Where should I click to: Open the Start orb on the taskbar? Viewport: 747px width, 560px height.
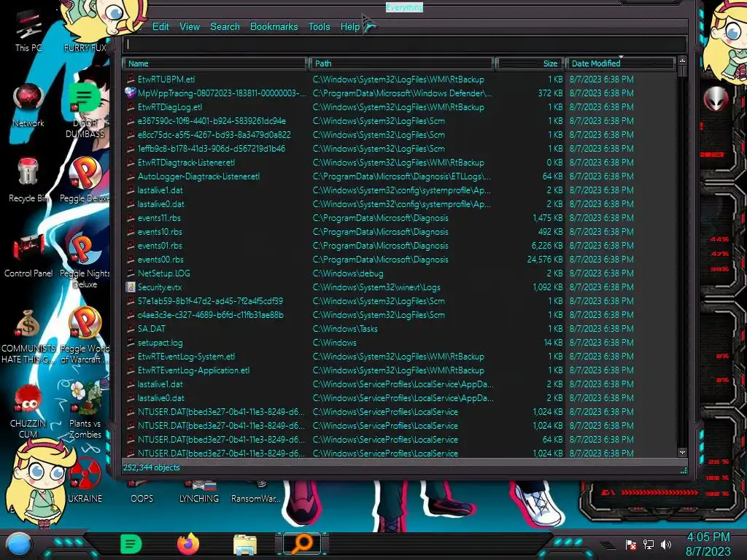(x=18, y=544)
